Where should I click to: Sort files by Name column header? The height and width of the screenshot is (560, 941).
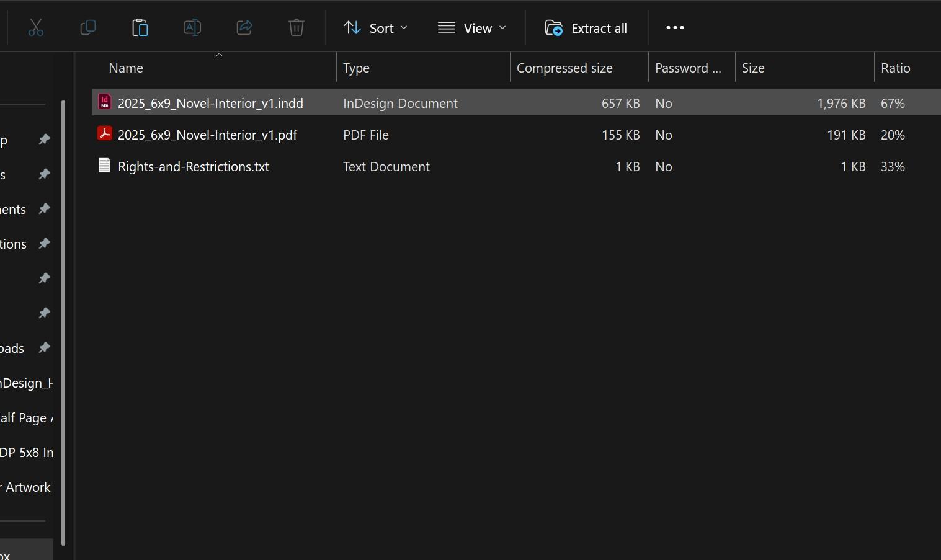tap(126, 68)
